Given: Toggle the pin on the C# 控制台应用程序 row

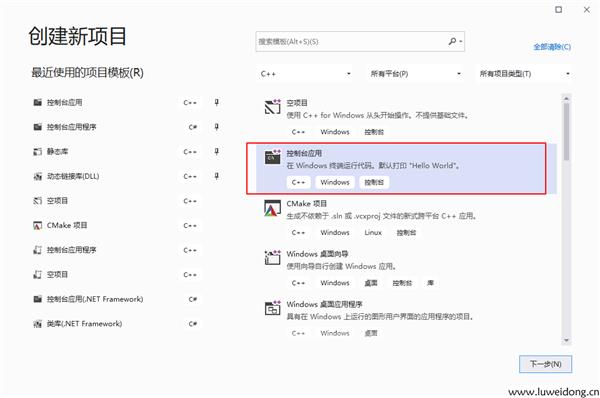Looking at the screenshot, I should [217, 127].
